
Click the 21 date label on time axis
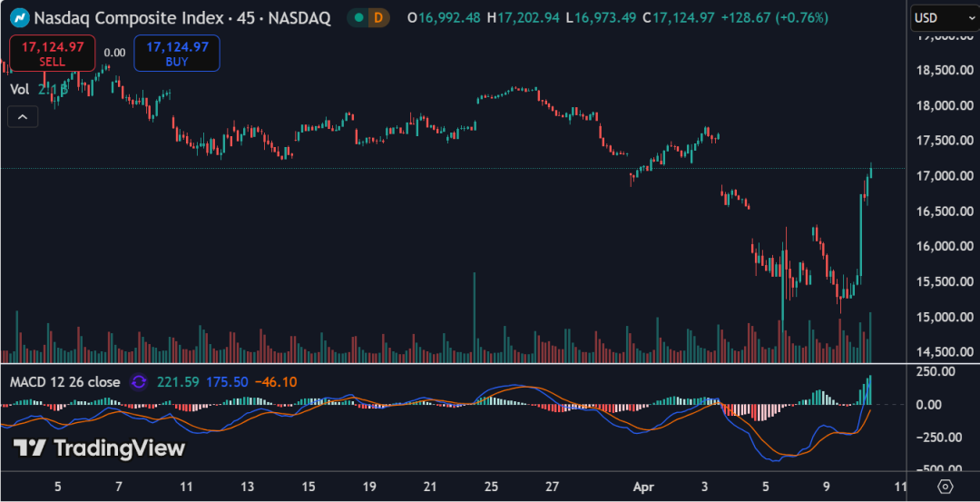pyautogui.click(x=431, y=486)
